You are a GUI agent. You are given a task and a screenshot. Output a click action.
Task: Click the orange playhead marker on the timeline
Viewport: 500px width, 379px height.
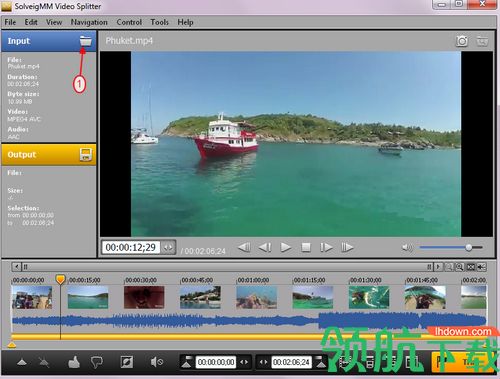pos(60,279)
